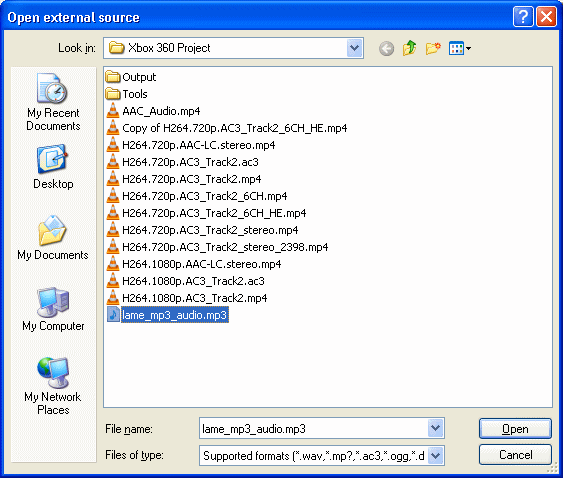Create a new folder
Viewport: 563px width, 478px height.
(433, 48)
